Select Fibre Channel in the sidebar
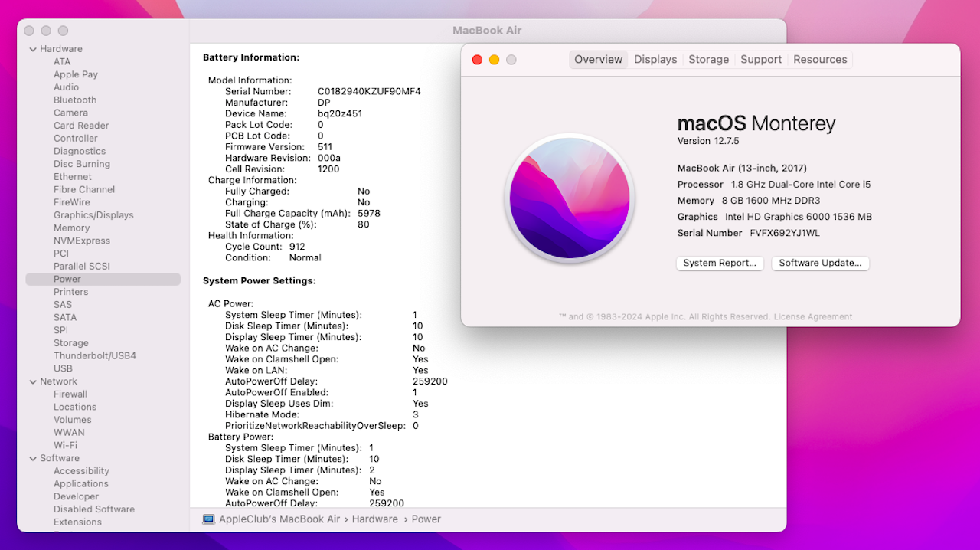Viewport: 980px width, 550px height. pos(84,189)
